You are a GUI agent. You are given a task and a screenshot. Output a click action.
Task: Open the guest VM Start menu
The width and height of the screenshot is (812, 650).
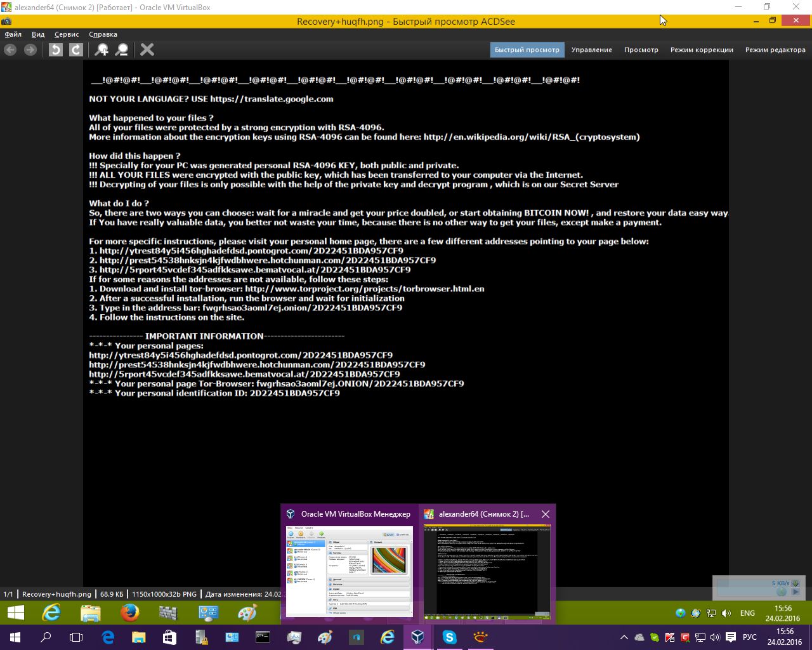point(15,613)
